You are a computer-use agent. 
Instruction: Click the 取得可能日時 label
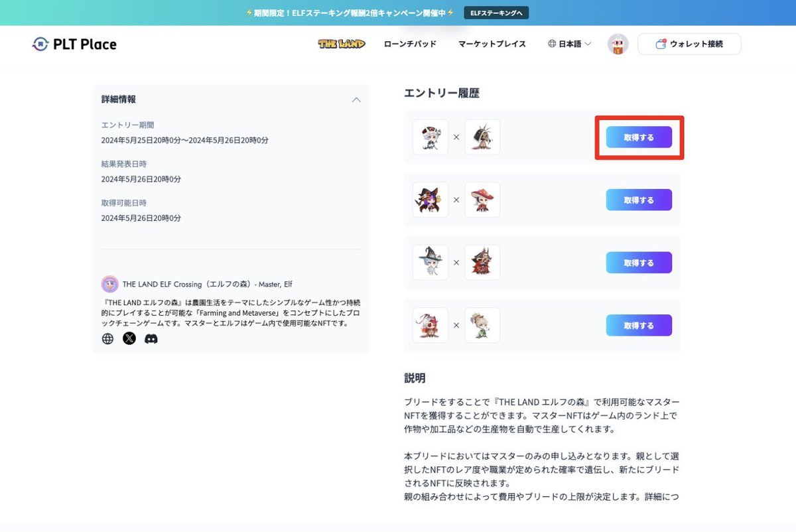tap(123, 203)
